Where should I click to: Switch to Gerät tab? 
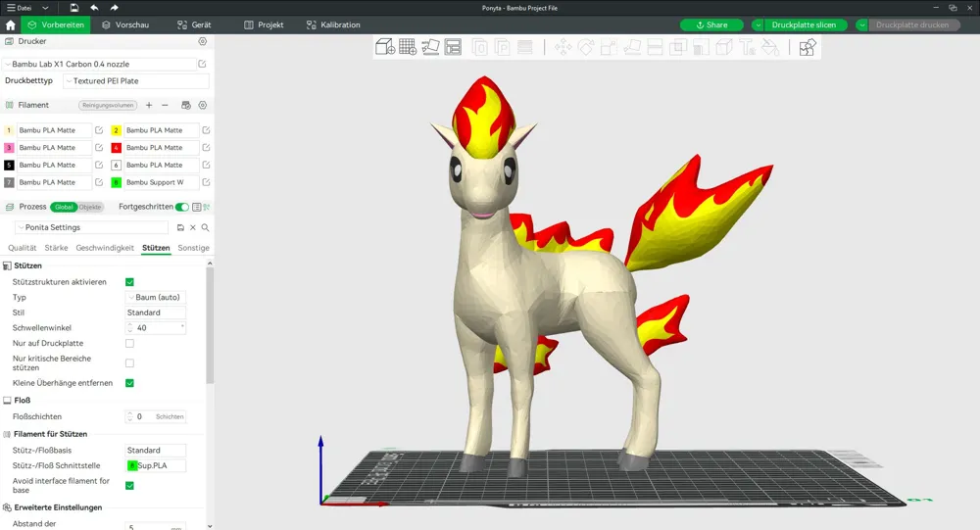coord(194,25)
